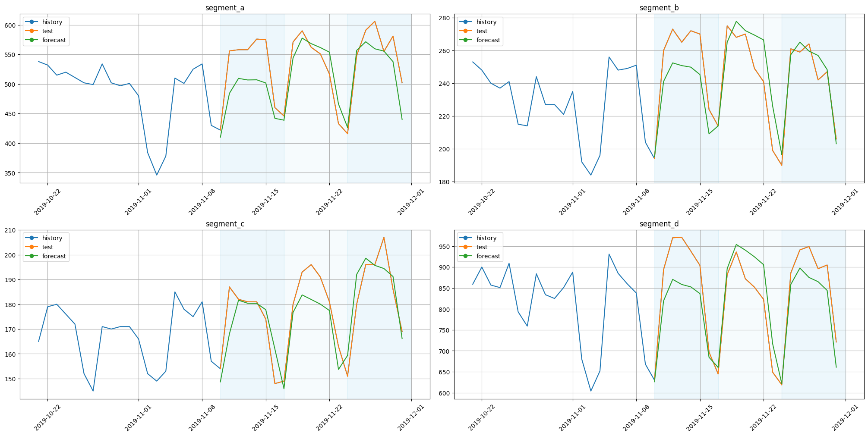Image resolution: width=868 pixels, height=436 pixels.
Task: Click y-axis label 170 in segment_c
Action: (x=10, y=329)
